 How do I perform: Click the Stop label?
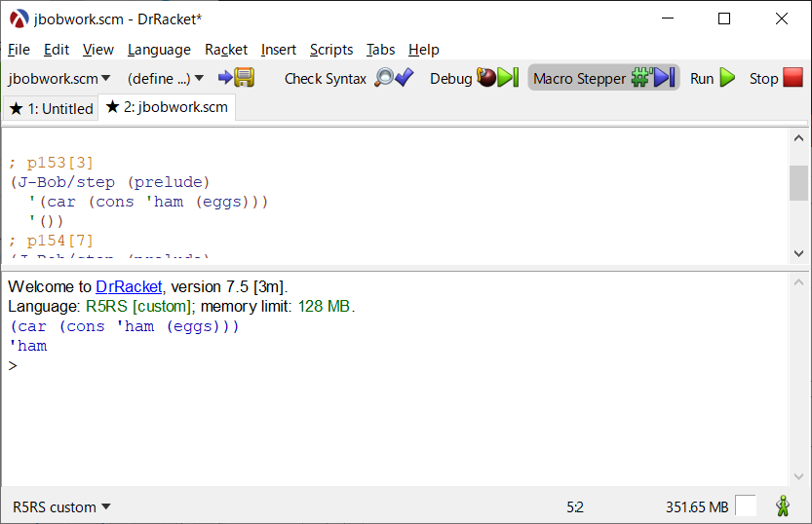(764, 79)
